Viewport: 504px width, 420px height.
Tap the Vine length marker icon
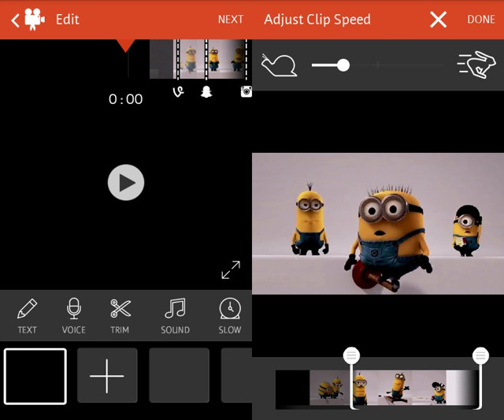pyautogui.click(x=179, y=92)
